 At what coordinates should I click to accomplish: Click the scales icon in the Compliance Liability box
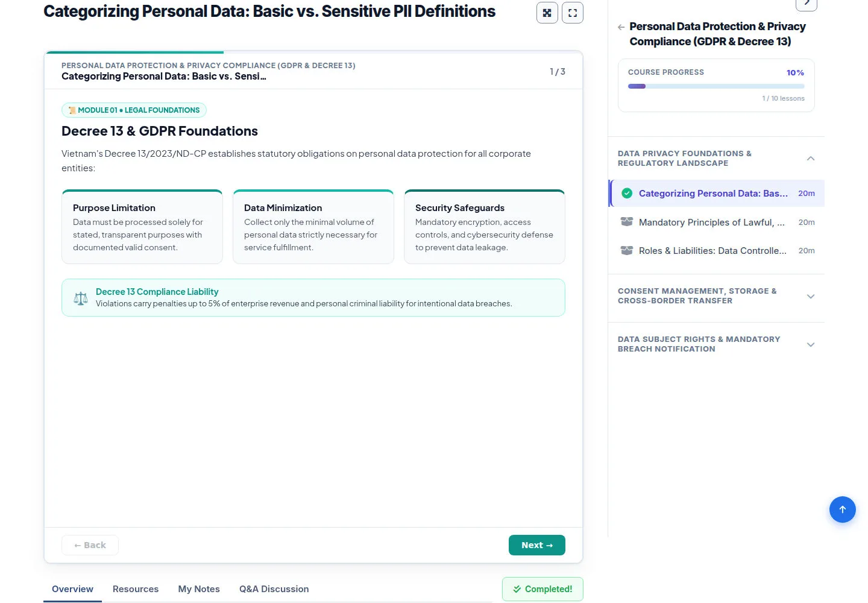tap(81, 298)
